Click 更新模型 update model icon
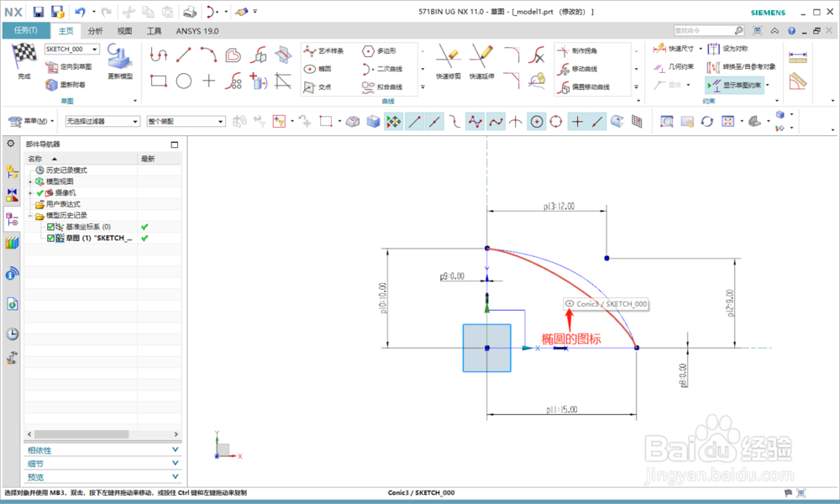840x504 pixels. point(119,61)
